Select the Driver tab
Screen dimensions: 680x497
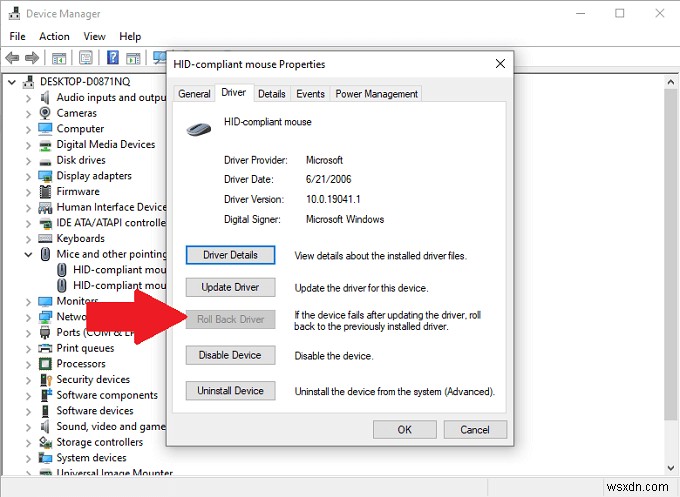(x=234, y=92)
